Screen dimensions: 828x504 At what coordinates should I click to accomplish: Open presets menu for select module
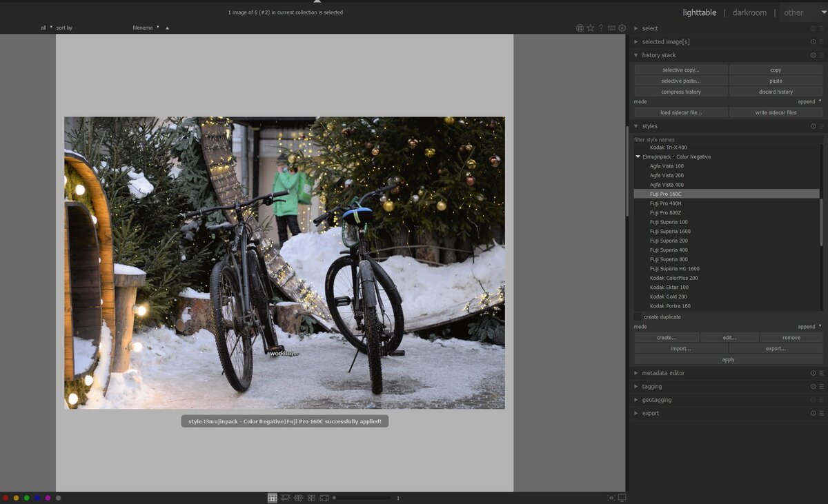pyautogui.click(x=821, y=28)
